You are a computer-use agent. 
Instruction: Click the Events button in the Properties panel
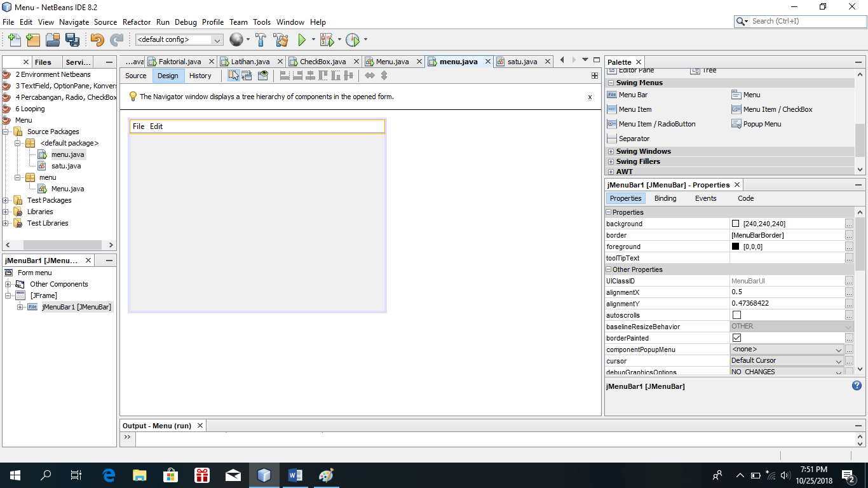click(x=705, y=198)
